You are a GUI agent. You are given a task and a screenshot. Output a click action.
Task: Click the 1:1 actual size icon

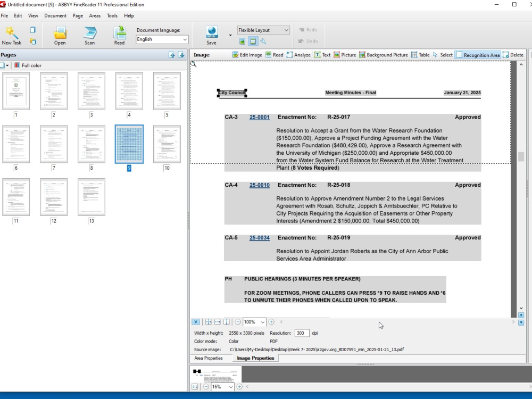pos(195,387)
